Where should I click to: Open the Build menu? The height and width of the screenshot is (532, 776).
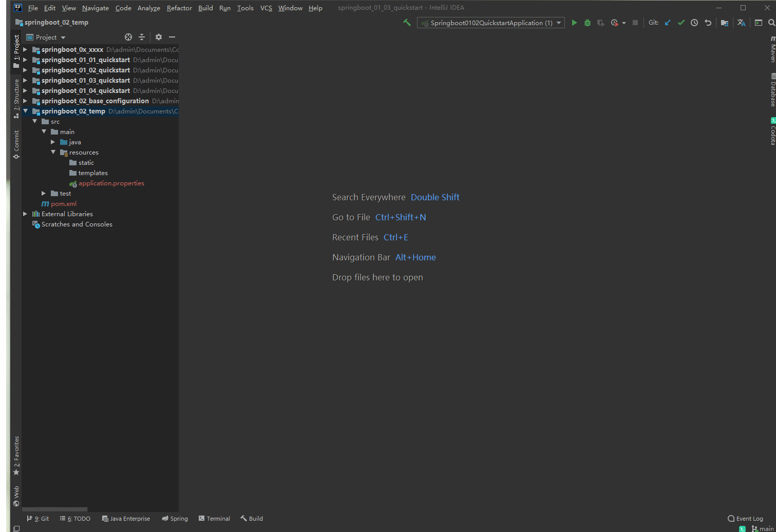205,8
